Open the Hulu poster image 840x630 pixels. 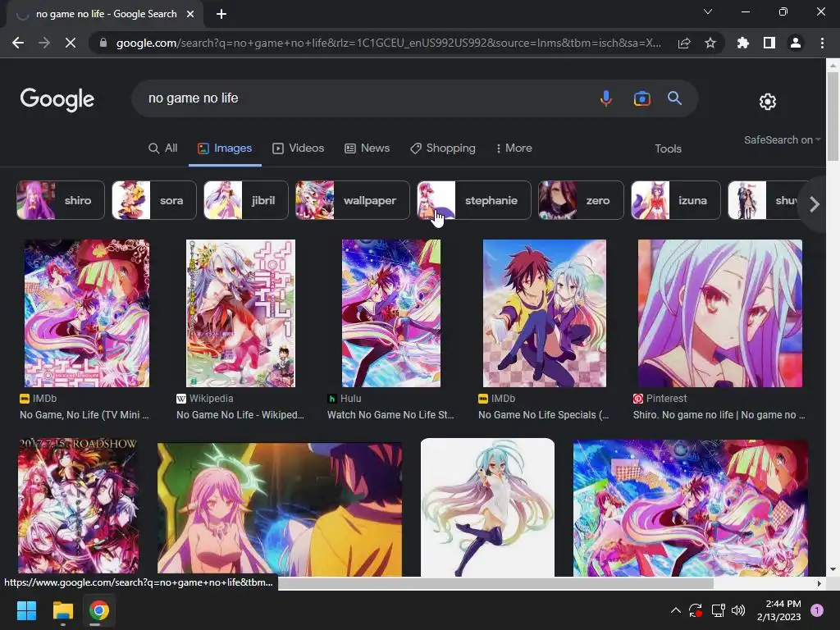pyautogui.click(x=391, y=313)
